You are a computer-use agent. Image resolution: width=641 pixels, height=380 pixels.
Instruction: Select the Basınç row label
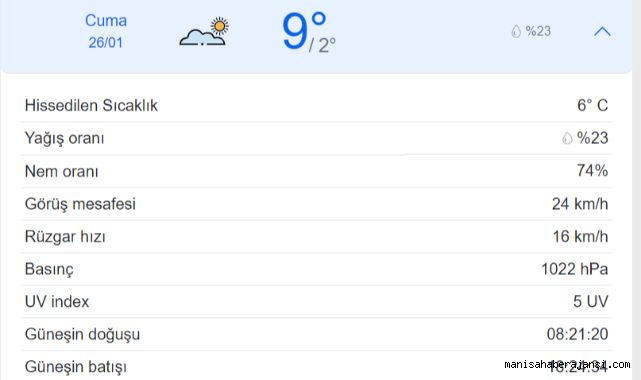tap(49, 270)
